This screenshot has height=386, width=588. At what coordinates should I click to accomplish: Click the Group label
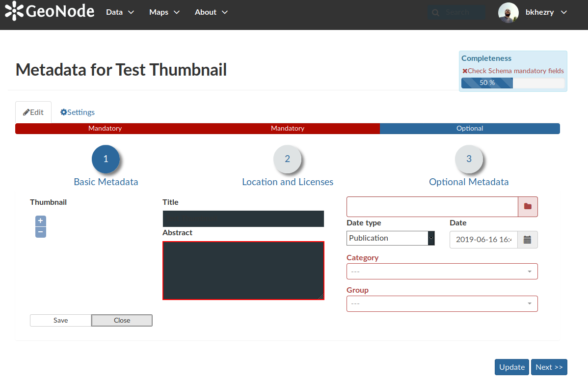[357, 290]
